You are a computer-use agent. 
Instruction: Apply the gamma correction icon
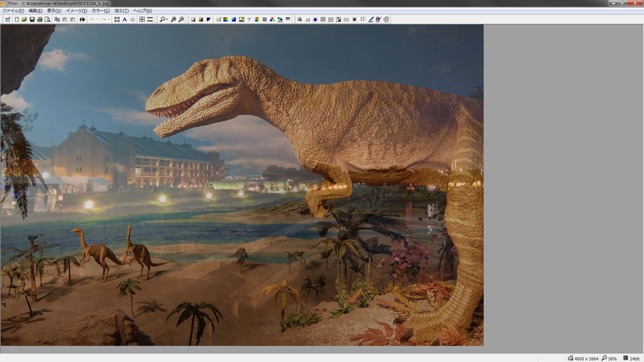pyautogui.click(x=249, y=19)
